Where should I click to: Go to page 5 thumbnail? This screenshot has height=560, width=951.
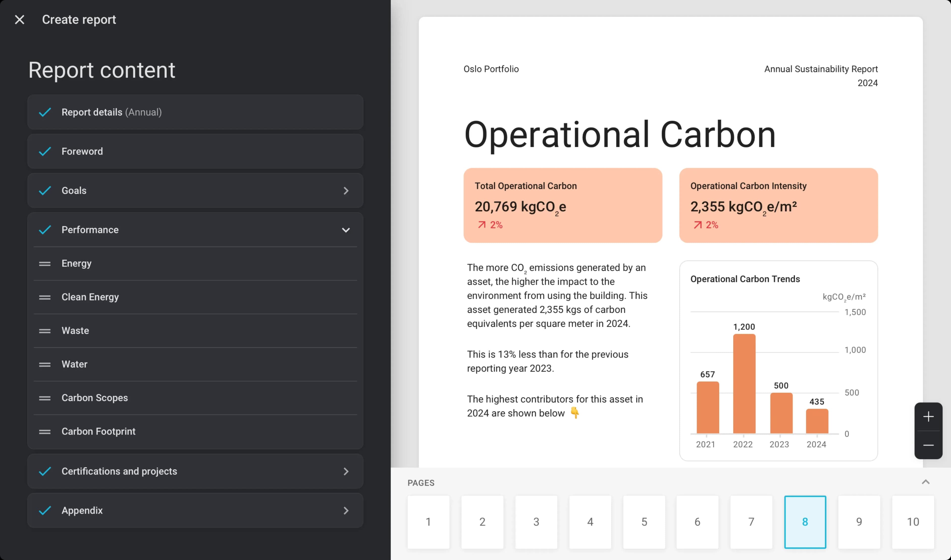tap(644, 522)
